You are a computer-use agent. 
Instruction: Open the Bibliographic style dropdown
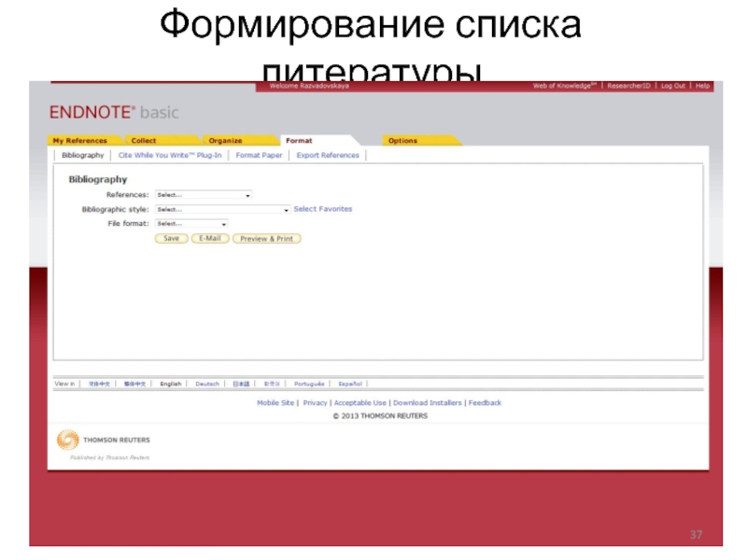coord(222,209)
